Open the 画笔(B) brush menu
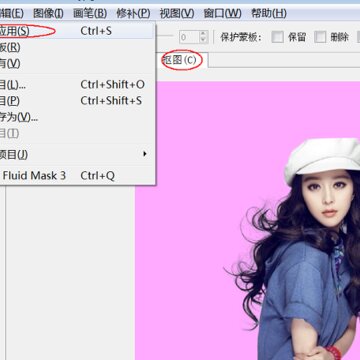The width and height of the screenshot is (360, 360). click(x=90, y=14)
